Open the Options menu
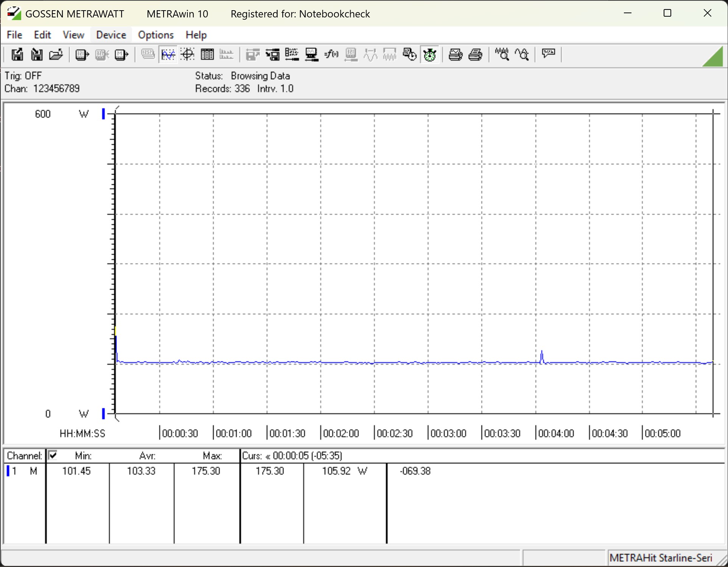Viewport: 728px width, 567px height. (156, 35)
